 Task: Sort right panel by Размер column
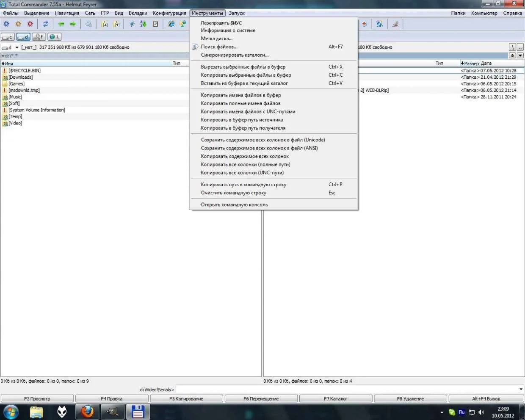(470, 63)
